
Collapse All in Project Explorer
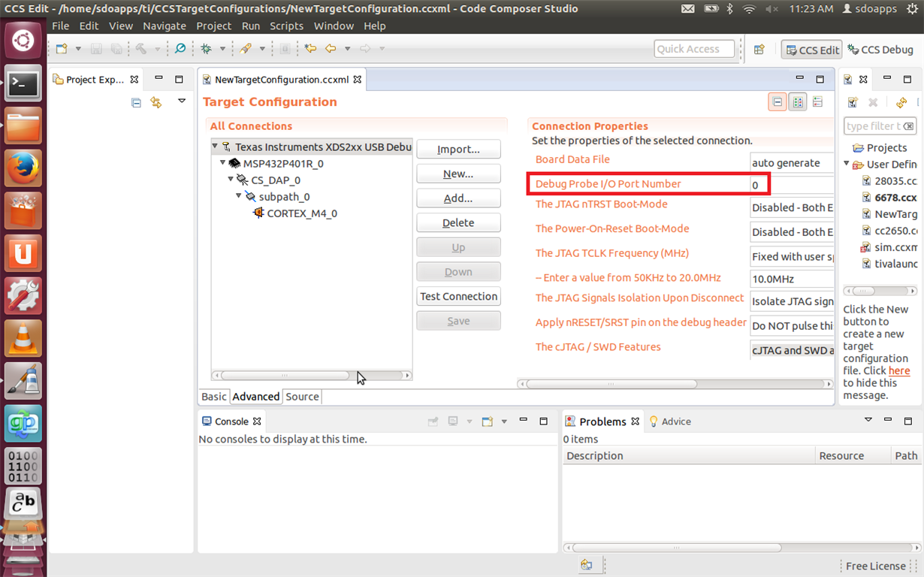click(x=136, y=102)
